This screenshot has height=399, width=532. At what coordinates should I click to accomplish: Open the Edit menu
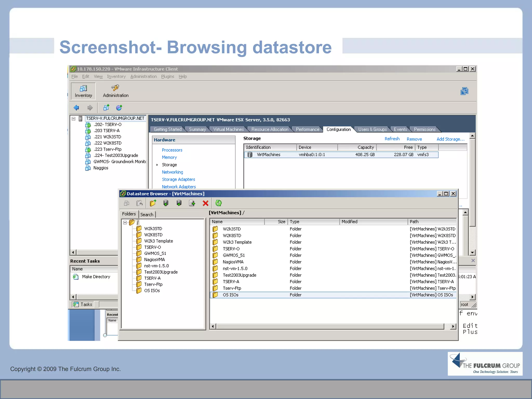point(85,76)
